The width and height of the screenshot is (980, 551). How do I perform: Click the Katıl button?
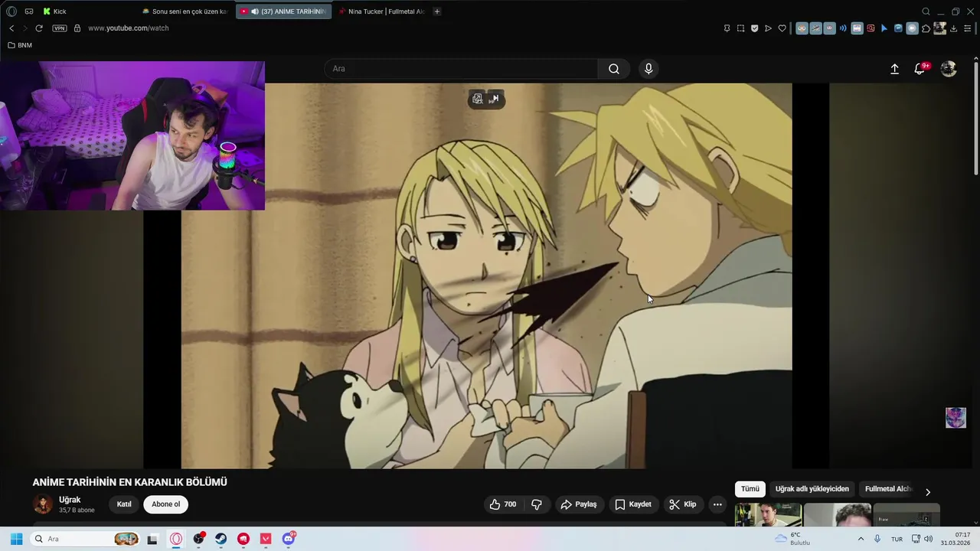[x=124, y=504]
